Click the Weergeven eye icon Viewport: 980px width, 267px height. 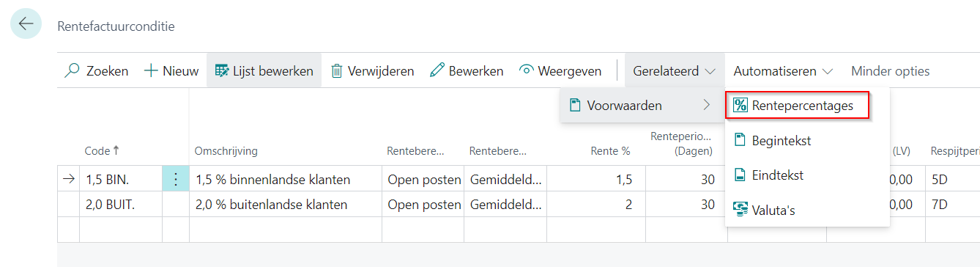pyautogui.click(x=526, y=71)
